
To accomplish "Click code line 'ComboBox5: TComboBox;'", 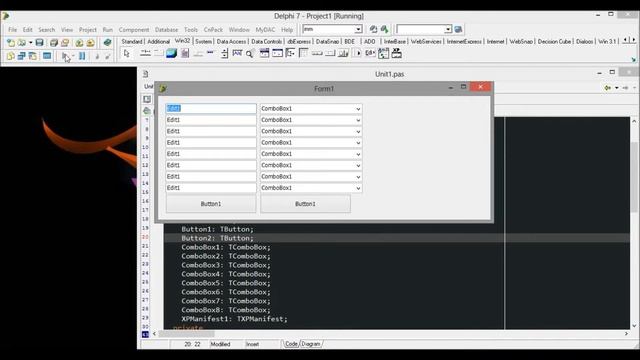I will click(226, 283).
